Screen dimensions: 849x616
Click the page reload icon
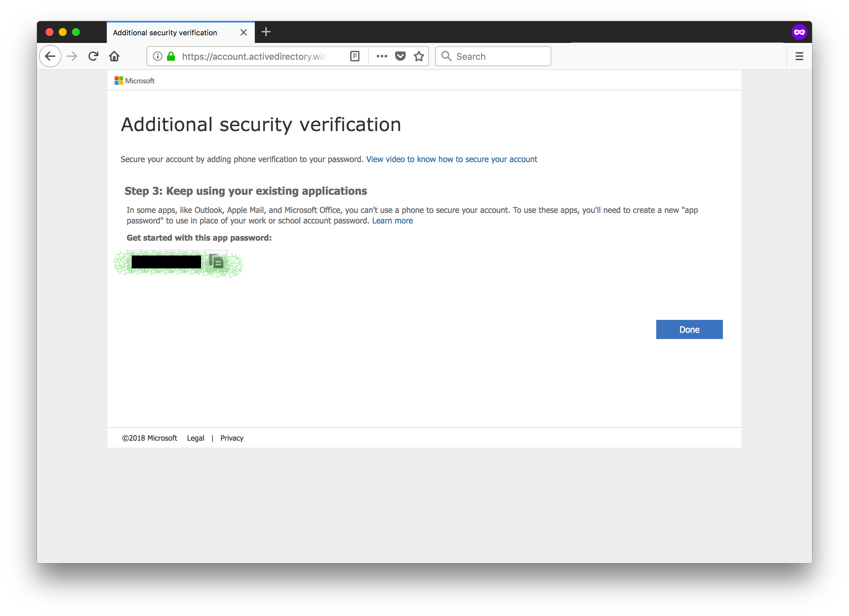point(94,56)
